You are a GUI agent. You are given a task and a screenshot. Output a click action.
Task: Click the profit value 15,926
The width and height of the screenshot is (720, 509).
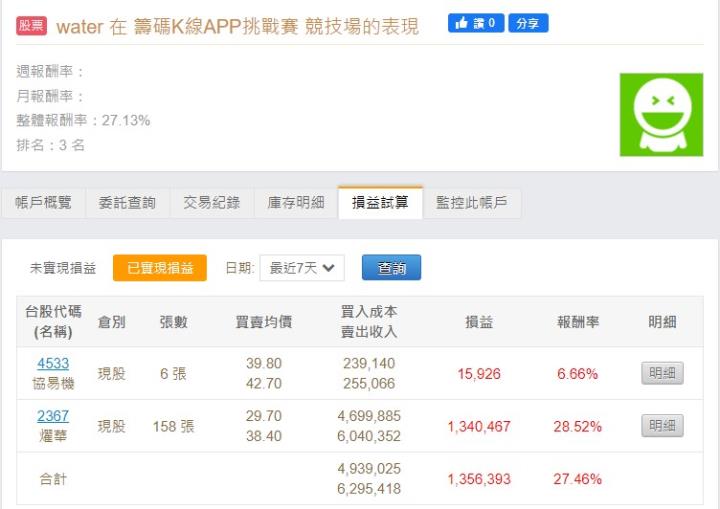coord(479,374)
